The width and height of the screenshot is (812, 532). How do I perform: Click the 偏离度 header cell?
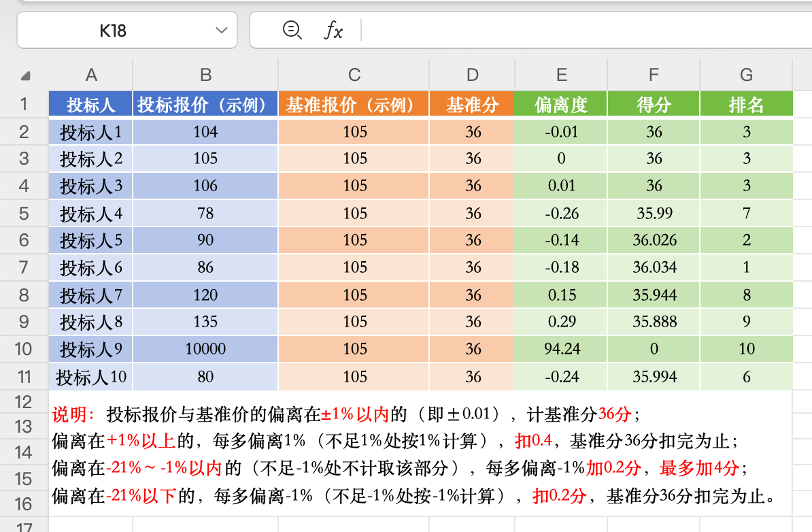pyautogui.click(x=561, y=104)
